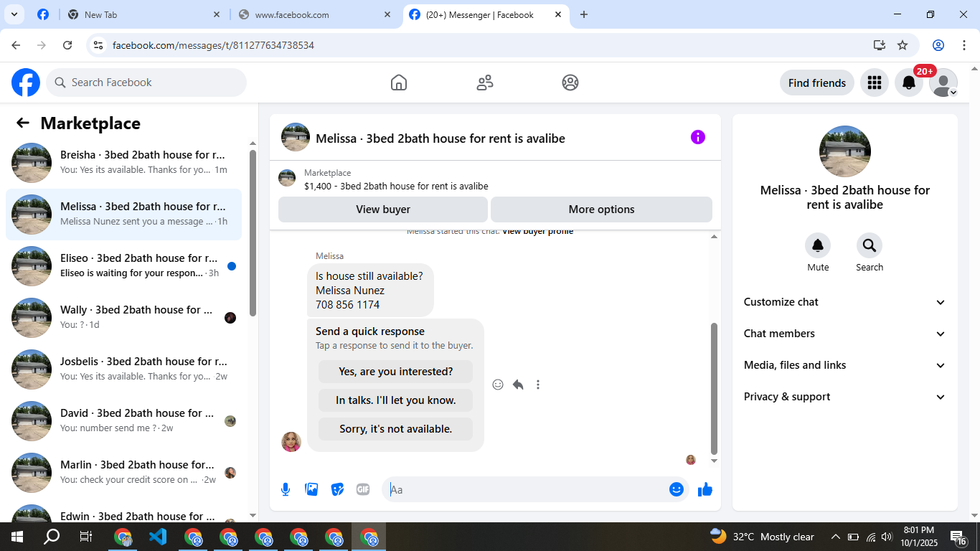Screen dimensions: 980x551
Task: Switch to the first Facebook tab
Action: tap(43, 14)
